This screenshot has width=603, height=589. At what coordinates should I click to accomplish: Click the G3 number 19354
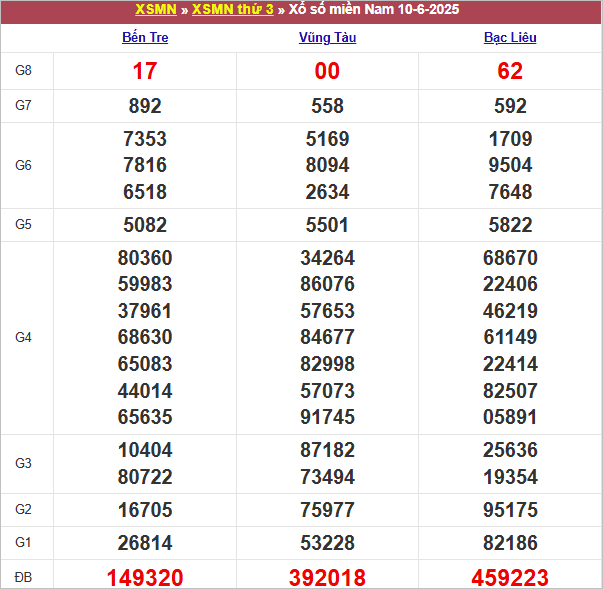[x=510, y=477]
